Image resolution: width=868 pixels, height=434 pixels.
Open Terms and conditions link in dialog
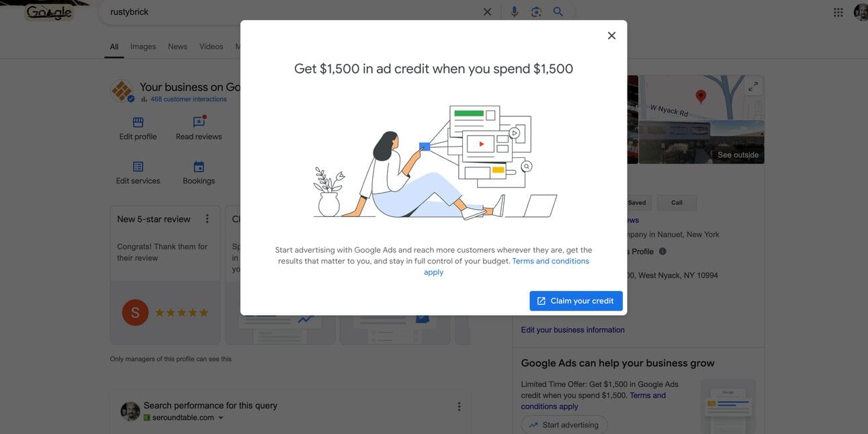pos(507,267)
